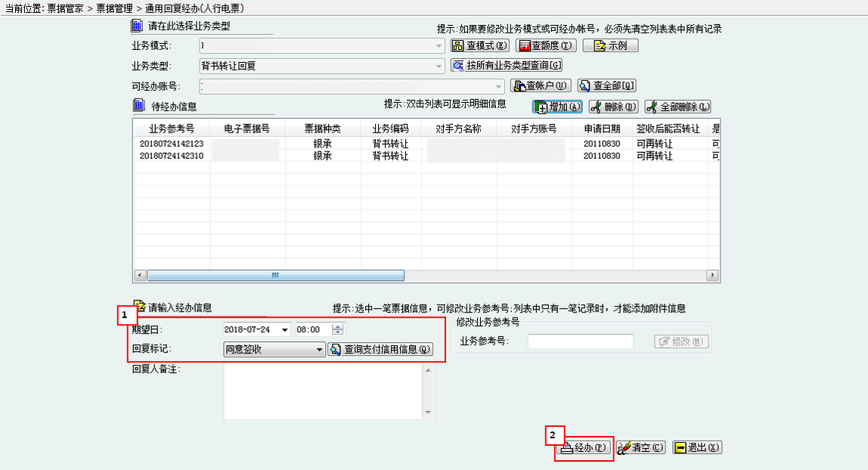The image size is (868, 470).
Task: Click 全部删除 (L) to remove all records
Action: [677, 107]
